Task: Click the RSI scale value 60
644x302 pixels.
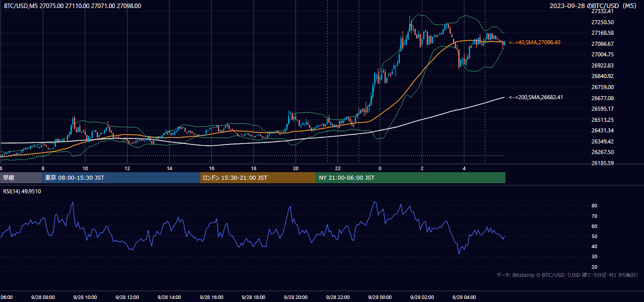Action: pos(594,226)
